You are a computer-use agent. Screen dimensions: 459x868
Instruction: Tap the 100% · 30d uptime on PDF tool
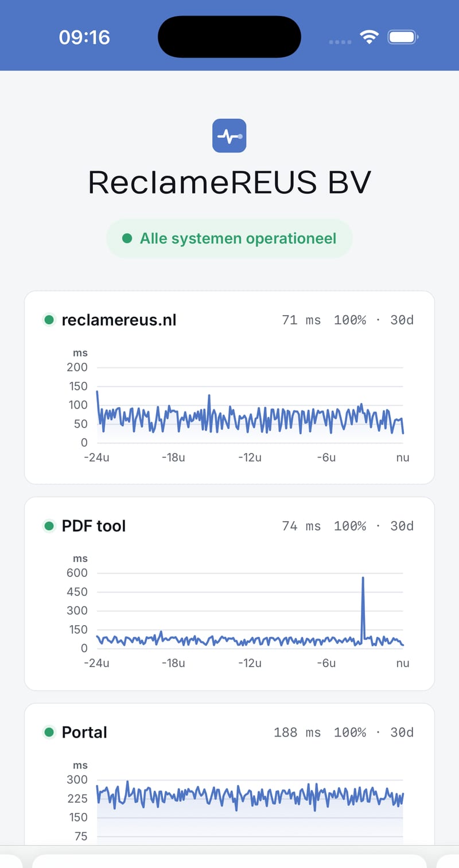374,526
